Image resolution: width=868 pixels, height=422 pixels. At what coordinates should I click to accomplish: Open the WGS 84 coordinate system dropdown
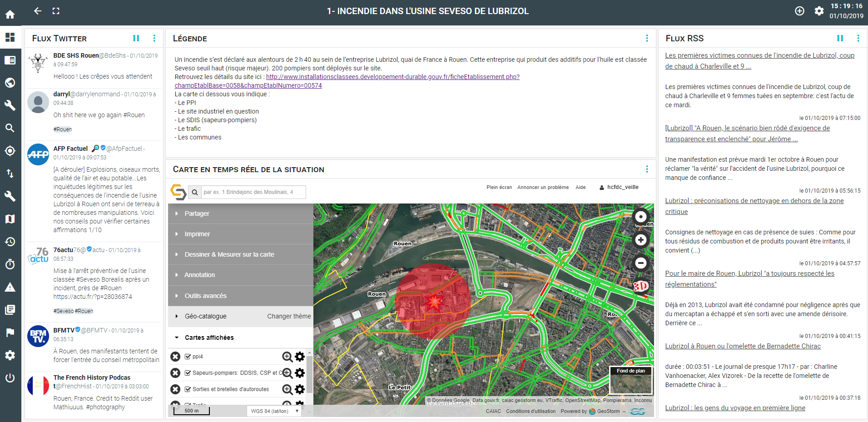click(274, 411)
